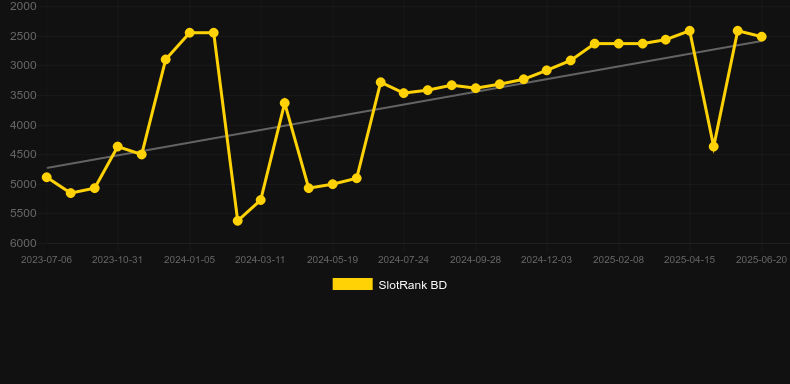Image resolution: width=790 pixels, height=384 pixels.
Task: Click the x-axis label 2025-02-08
Action: click(619, 260)
